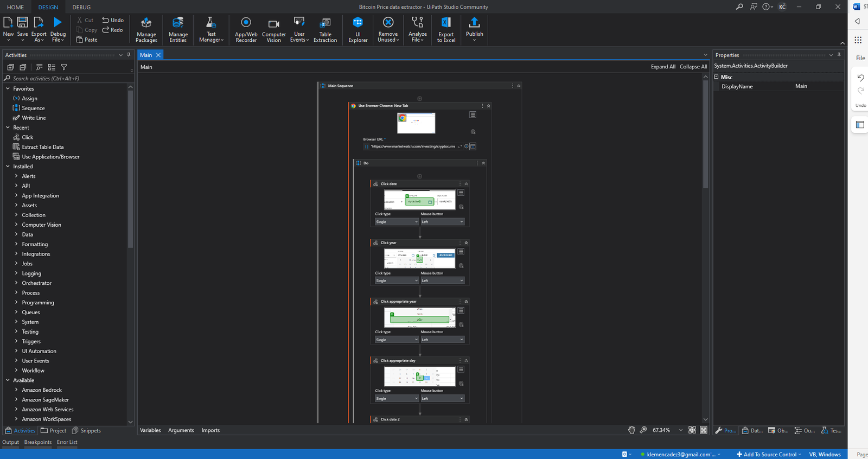Open the Project panel tab
868x459 pixels.
coord(53,431)
